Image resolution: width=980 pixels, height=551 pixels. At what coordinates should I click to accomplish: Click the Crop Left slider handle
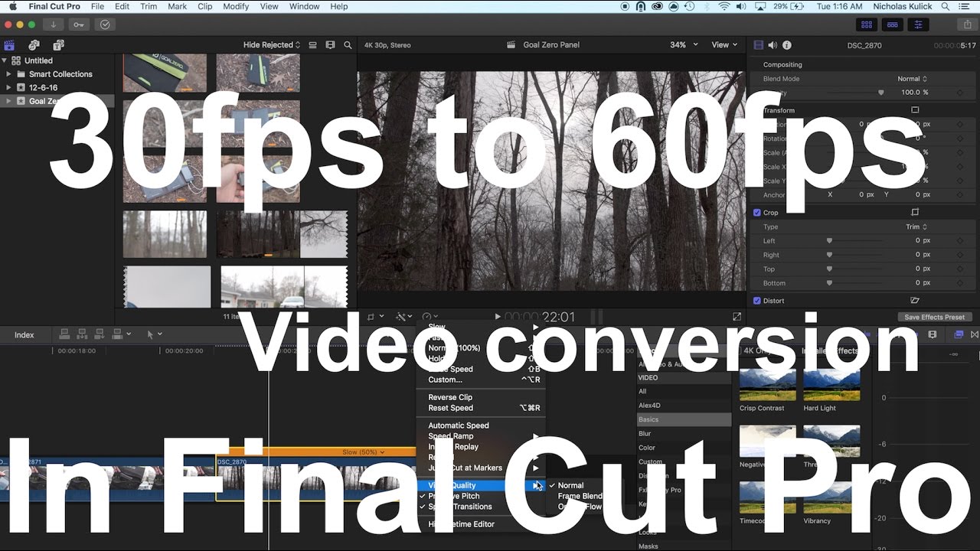pyautogui.click(x=828, y=241)
